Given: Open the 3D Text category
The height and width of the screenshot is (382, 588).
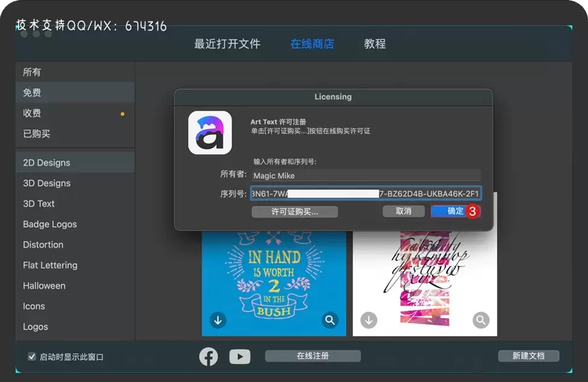Looking at the screenshot, I should [39, 204].
